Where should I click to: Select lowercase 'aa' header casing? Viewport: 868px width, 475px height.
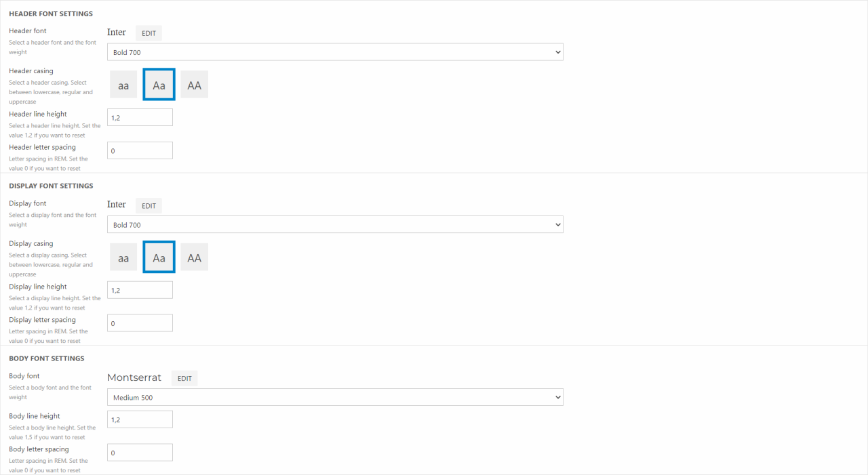[123, 85]
